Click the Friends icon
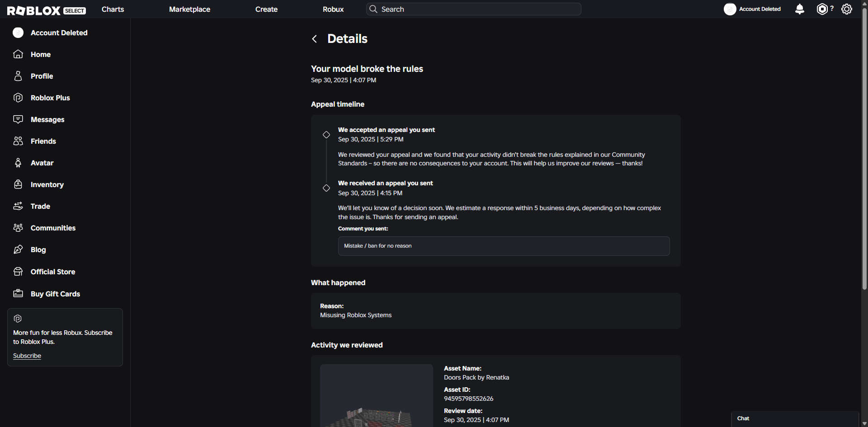The image size is (868, 427). point(18,141)
